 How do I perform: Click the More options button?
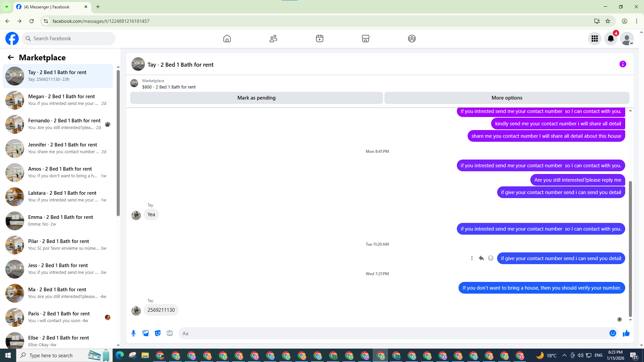pos(506,98)
